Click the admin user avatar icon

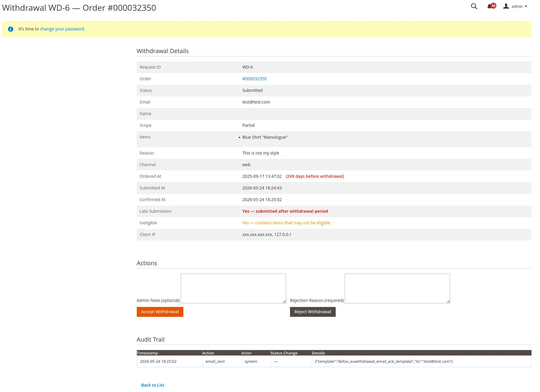(x=506, y=6)
